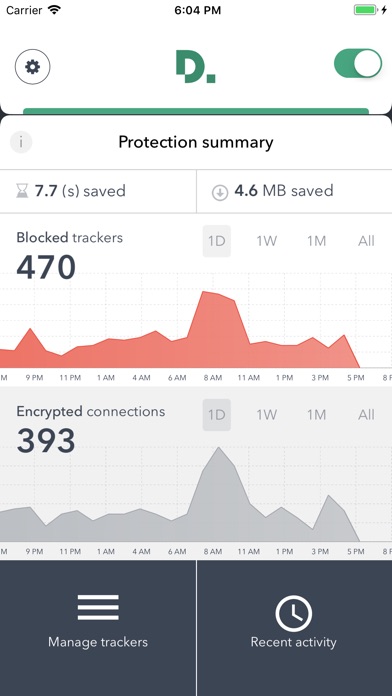
Task: Tap the Manage trackers label
Action: pyautogui.click(x=98, y=642)
